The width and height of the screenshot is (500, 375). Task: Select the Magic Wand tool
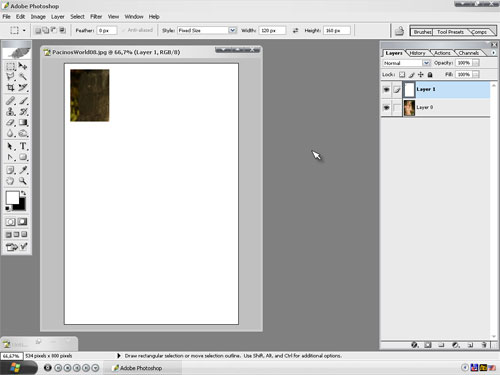(23, 77)
